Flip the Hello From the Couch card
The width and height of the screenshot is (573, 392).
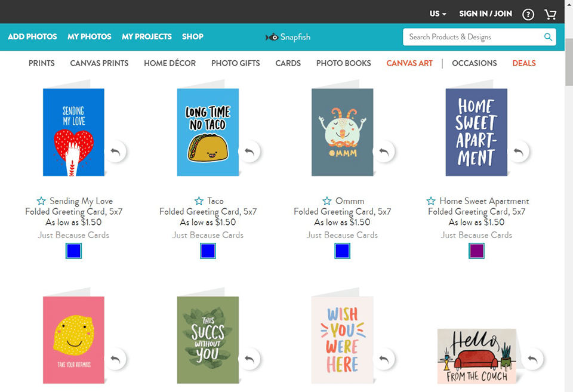click(532, 359)
